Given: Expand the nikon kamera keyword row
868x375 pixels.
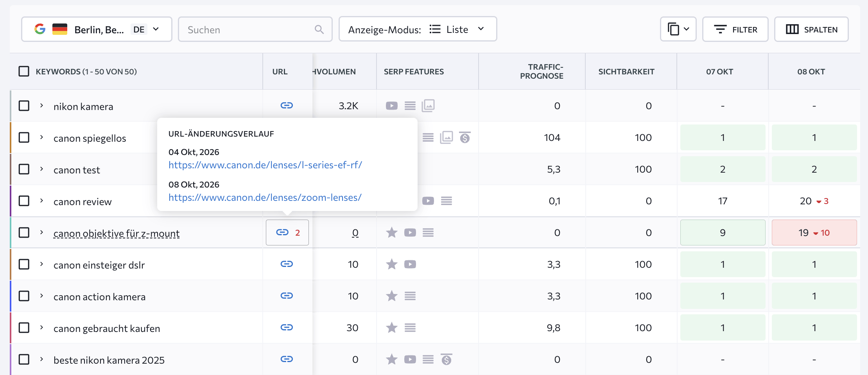Looking at the screenshot, I should pos(41,106).
